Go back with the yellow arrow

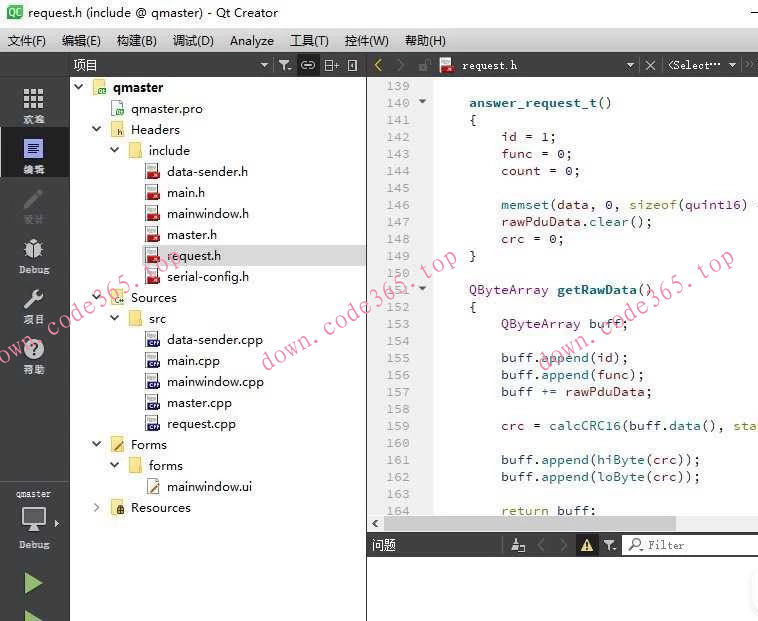click(379, 65)
